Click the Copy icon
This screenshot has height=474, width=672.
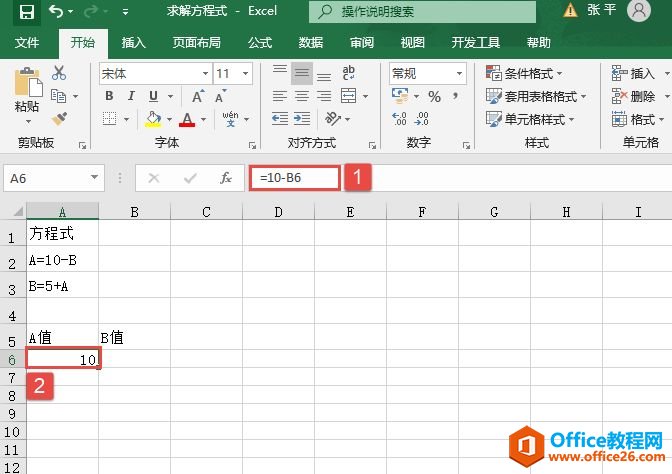click(x=58, y=96)
